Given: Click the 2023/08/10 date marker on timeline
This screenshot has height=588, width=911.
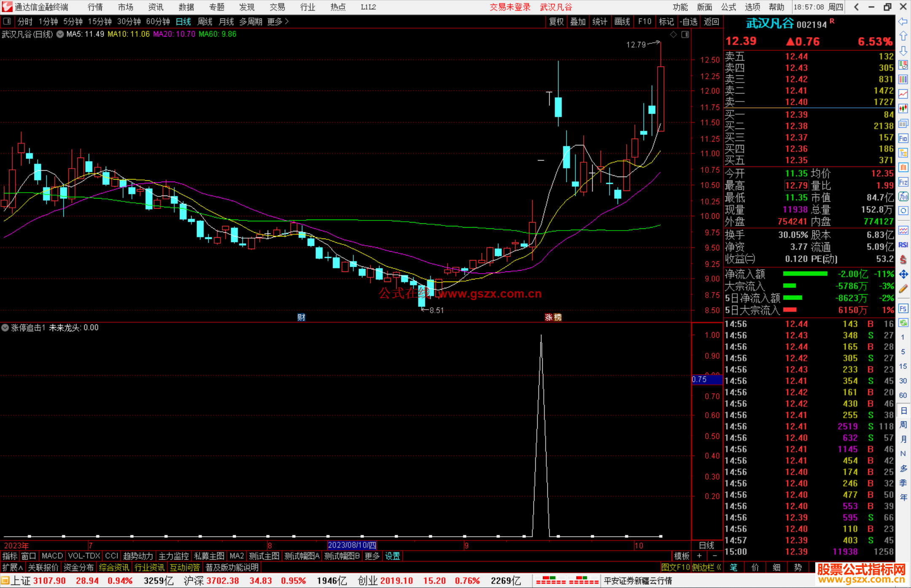Looking at the screenshot, I should (x=352, y=545).
